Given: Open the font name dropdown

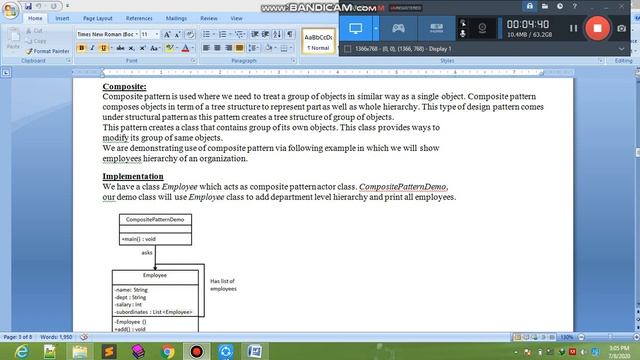Looking at the screenshot, I should pos(137,34).
